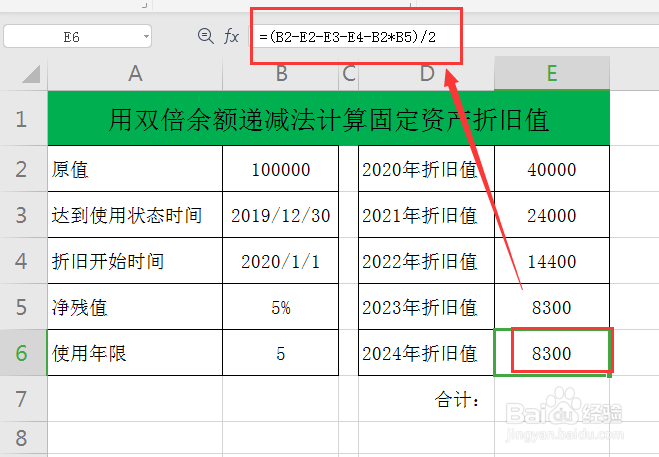This screenshot has height=457, width=659.
Task: Select row 7 header
Action: coord(24,399)
